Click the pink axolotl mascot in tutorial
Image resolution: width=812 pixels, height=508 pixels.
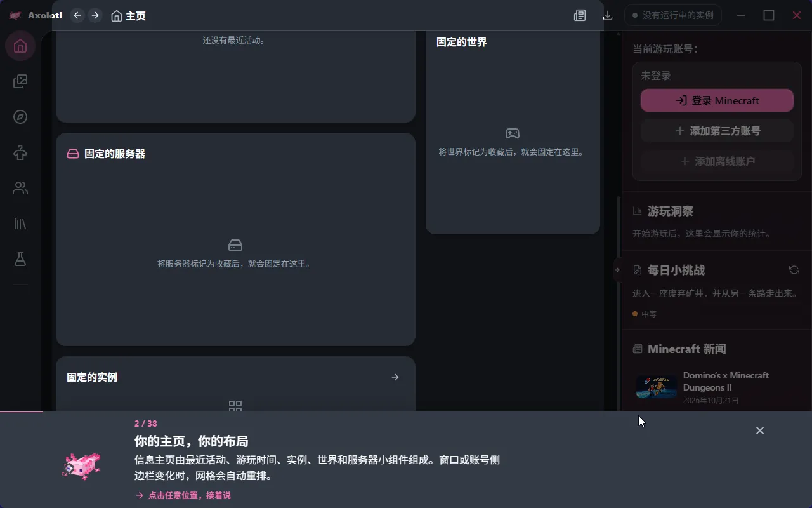coord(81,465)
